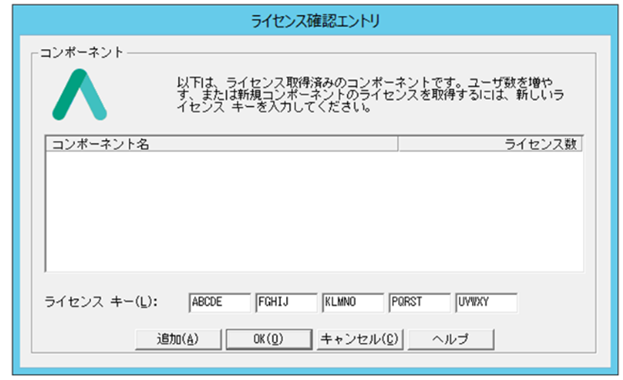623x380 pixels.
Task: Confirm with the OK(O) button
Action: click(x=269, y=339)
